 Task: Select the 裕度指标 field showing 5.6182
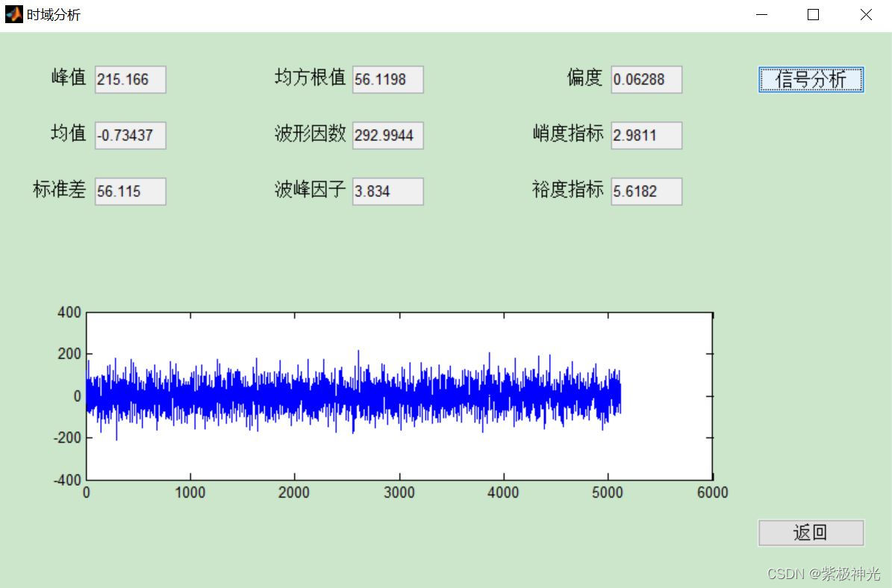pos(646,191)
